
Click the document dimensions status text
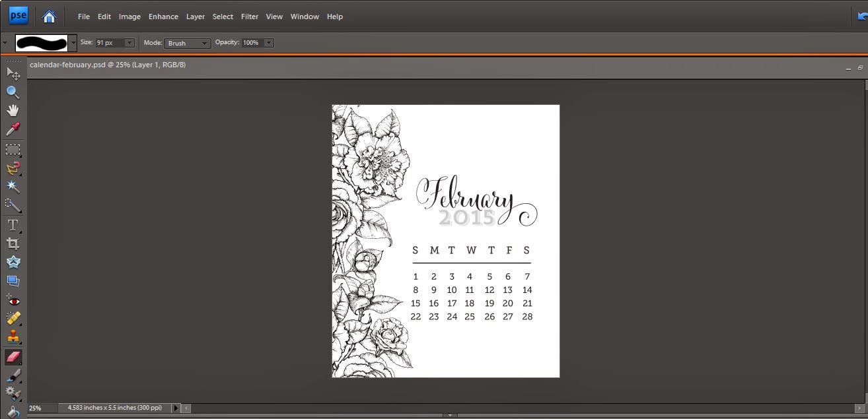point(115,408)
